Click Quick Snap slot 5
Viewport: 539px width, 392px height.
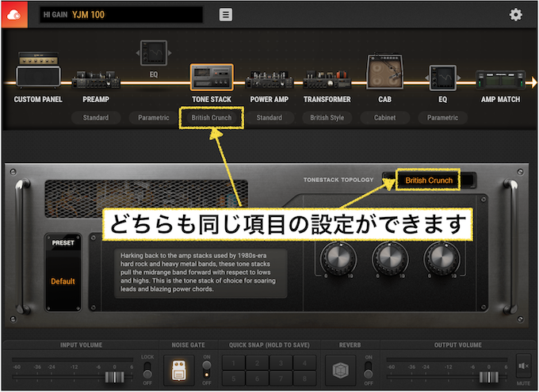click(233, 379)
